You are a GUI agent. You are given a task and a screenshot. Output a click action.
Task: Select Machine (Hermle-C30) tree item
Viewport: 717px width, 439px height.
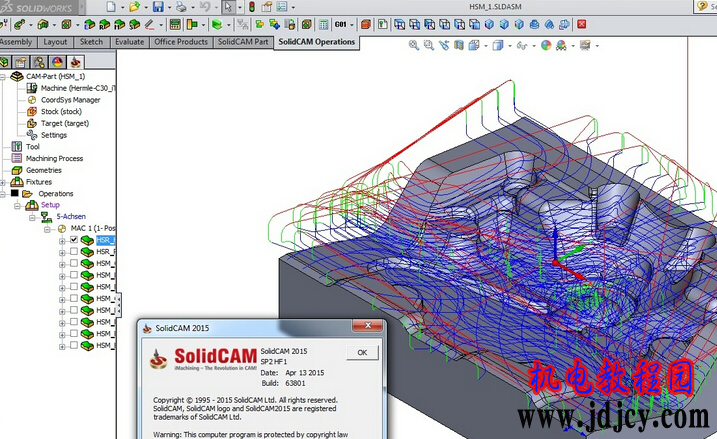point(78,88)
